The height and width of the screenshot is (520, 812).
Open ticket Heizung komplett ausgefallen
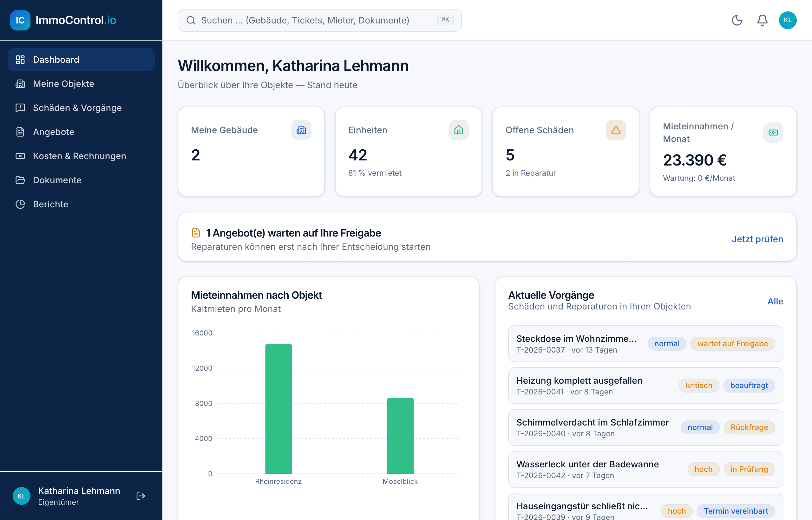[645, 386]
